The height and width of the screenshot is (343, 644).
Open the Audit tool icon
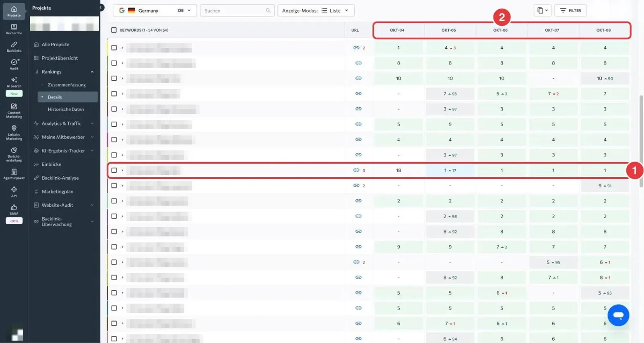tap(14, 64)
